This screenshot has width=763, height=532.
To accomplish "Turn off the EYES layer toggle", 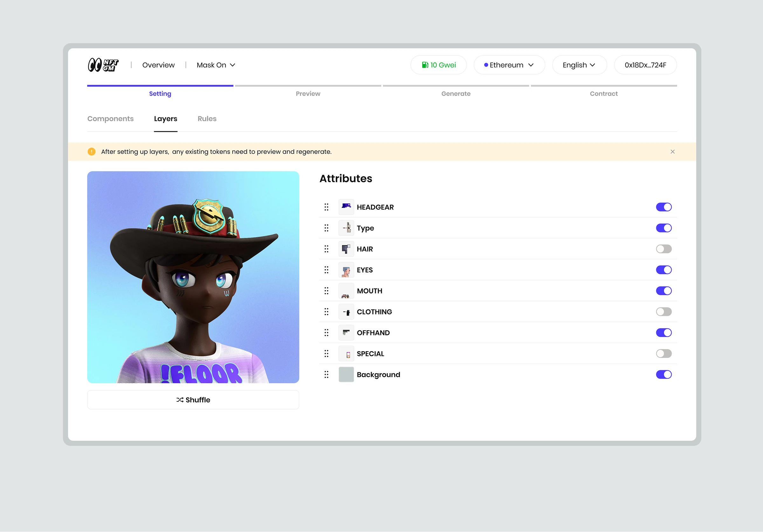I will click(x=663, y=270).
